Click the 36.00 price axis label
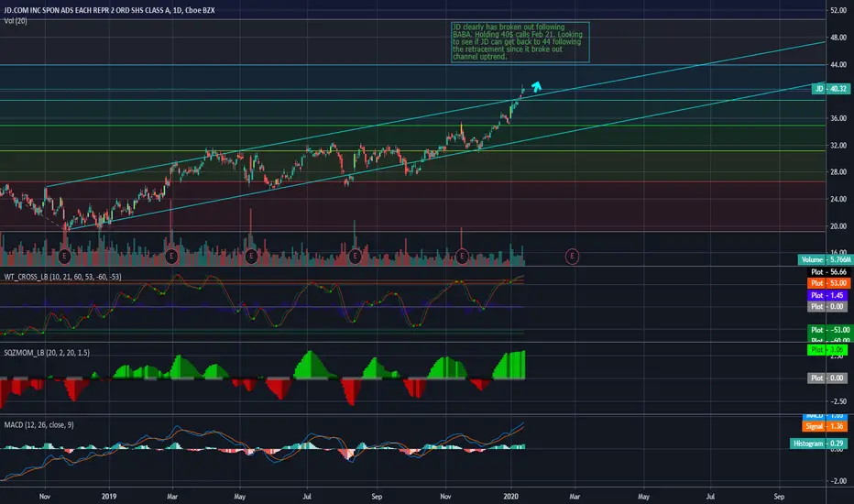 click(838, 118)
